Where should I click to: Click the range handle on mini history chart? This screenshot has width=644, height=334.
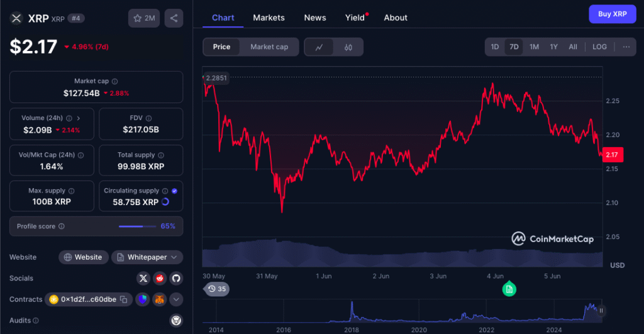pos(601,311)
